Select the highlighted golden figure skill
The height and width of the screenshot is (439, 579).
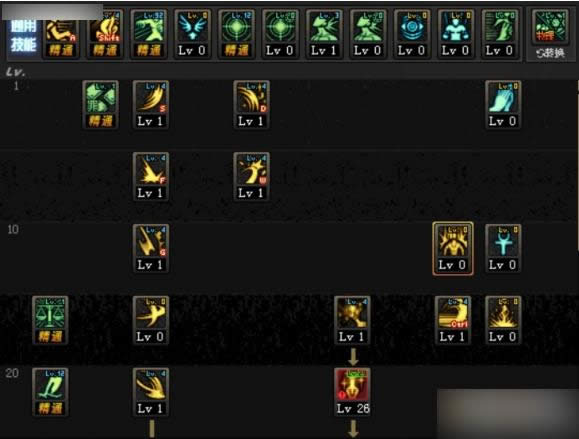(453, 248)
